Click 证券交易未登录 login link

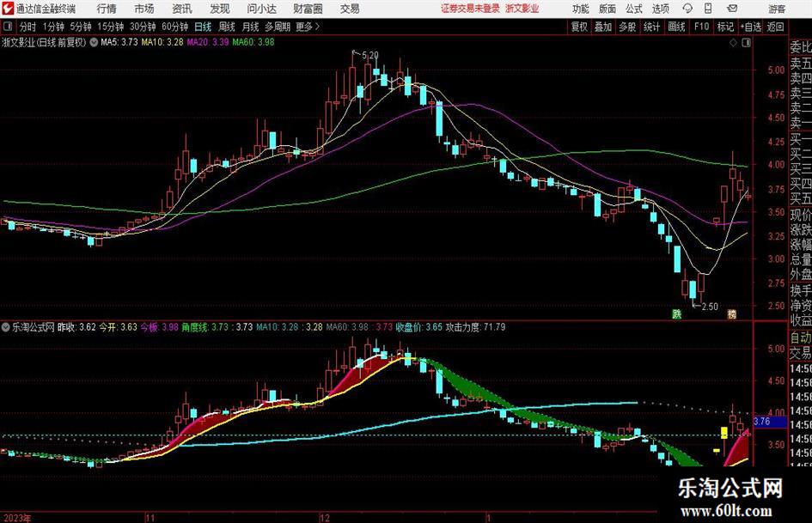click(470, 9)
